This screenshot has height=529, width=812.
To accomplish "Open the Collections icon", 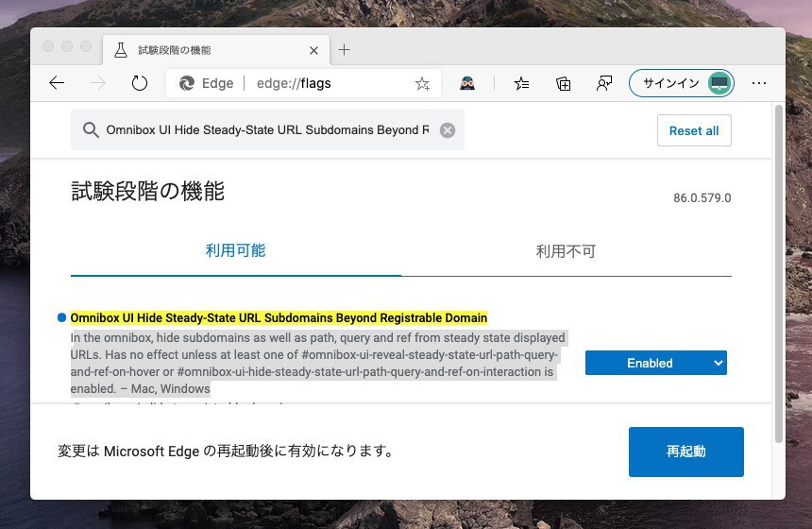I will (563, 83).
